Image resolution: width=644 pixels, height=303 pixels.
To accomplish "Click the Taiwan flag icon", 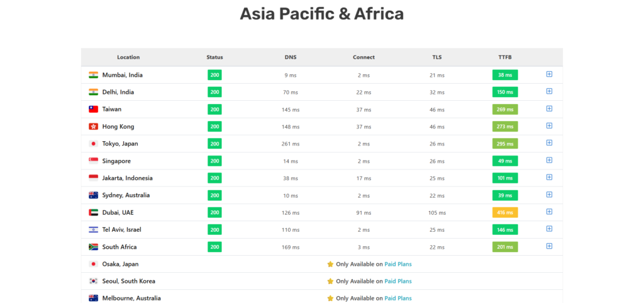I will point(93,109).
